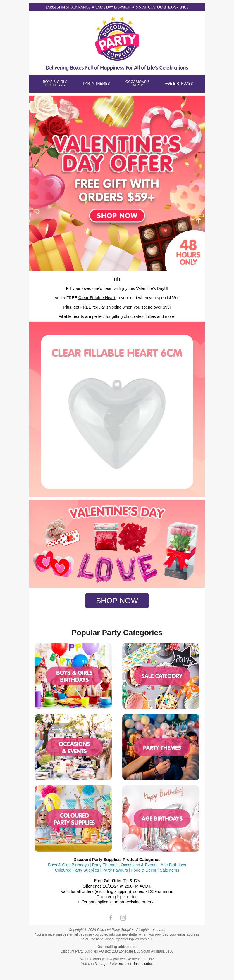Follow the Clear Fillable Heart text link
The width and height of the screenshot is (234, 980).
coord(97,298)
